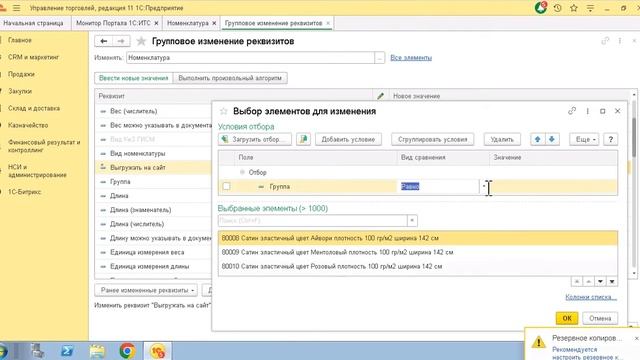640x360 pixels.
Task: Click Сгруппировать условия button
Action: click(x=433, y=139)
